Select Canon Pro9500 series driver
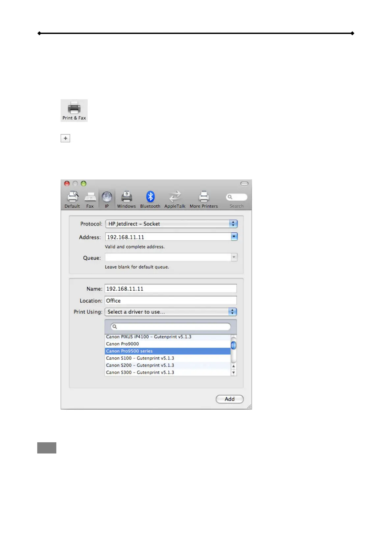392x555 pixels. pyautogui.click(x=168, y=351)
